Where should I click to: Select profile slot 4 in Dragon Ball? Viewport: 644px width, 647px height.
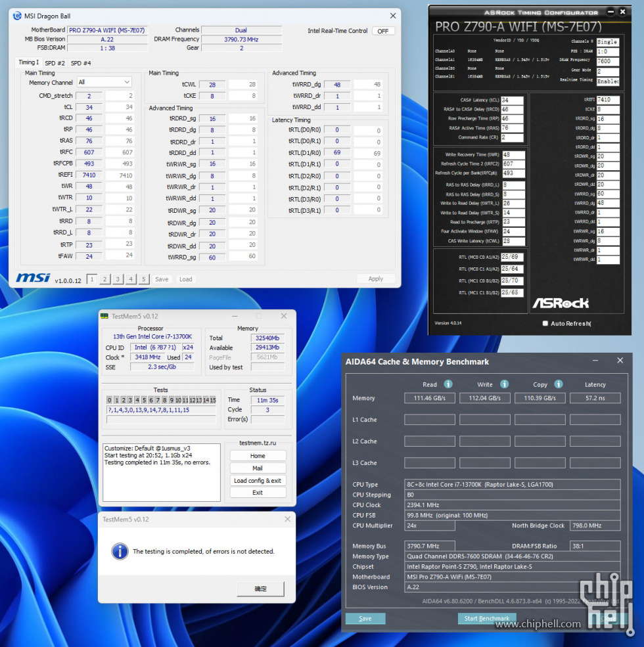(131, 279)
